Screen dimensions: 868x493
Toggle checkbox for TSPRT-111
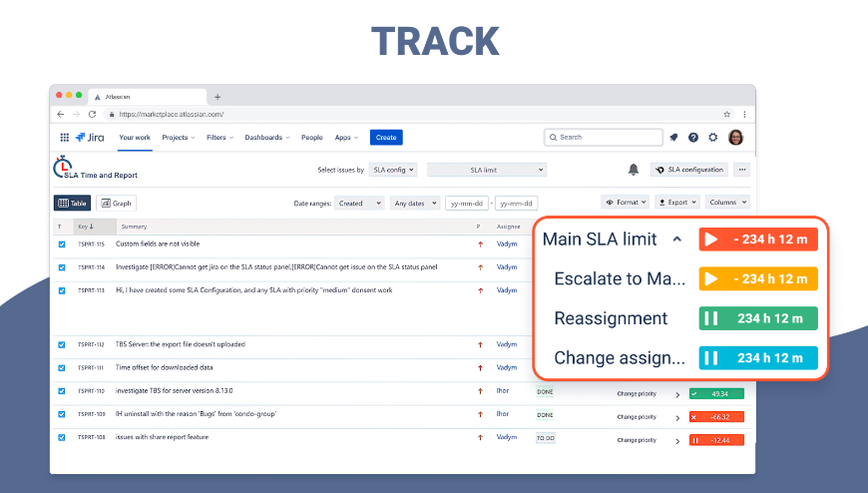tap(62, 368)
